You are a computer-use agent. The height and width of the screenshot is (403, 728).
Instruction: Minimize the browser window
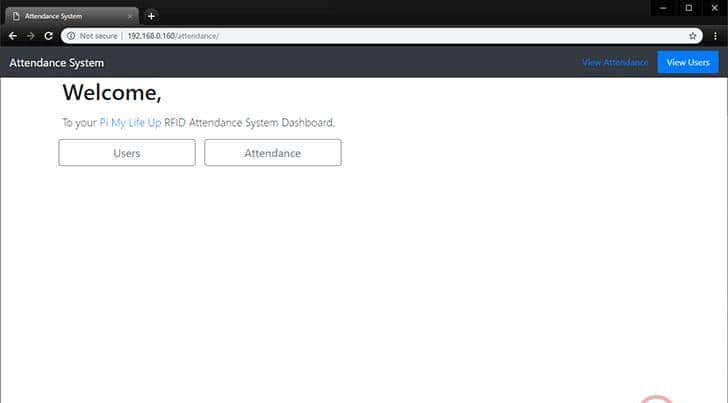pos(661,8)
